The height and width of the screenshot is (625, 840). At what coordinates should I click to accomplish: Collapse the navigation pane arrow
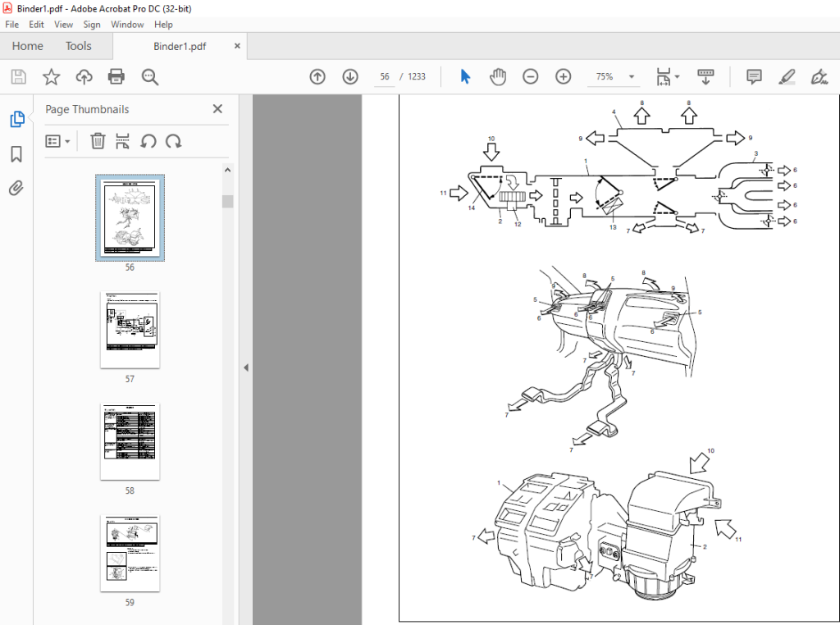(x=246, y=368)
